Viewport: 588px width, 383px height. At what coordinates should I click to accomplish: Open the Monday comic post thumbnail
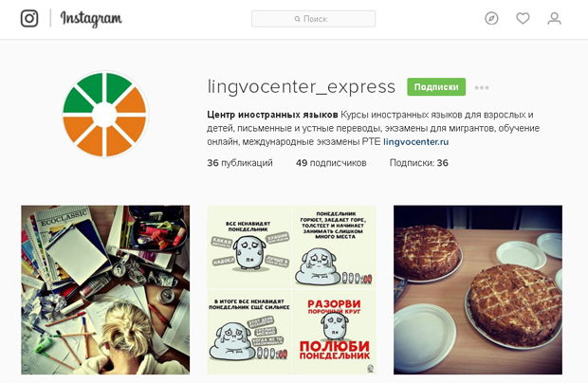291,290
